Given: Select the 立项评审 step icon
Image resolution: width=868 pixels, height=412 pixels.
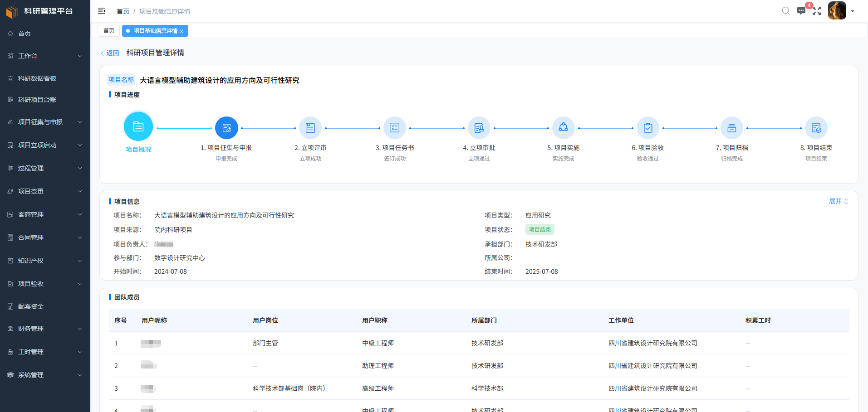Looking at the screenshot, I should click(310, 128).
